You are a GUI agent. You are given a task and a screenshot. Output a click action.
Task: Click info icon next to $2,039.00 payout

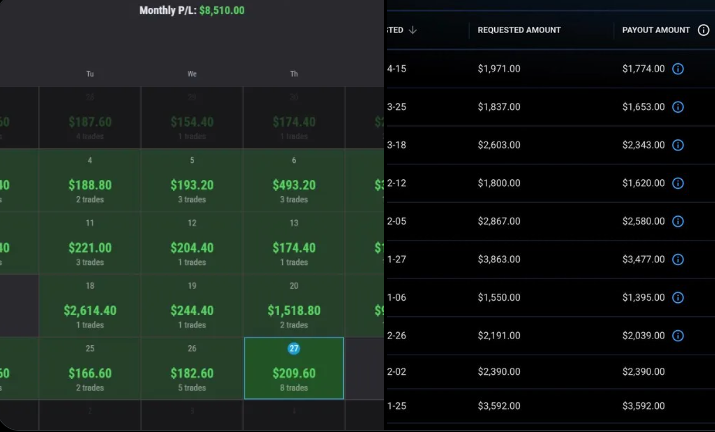pos(678,335)
